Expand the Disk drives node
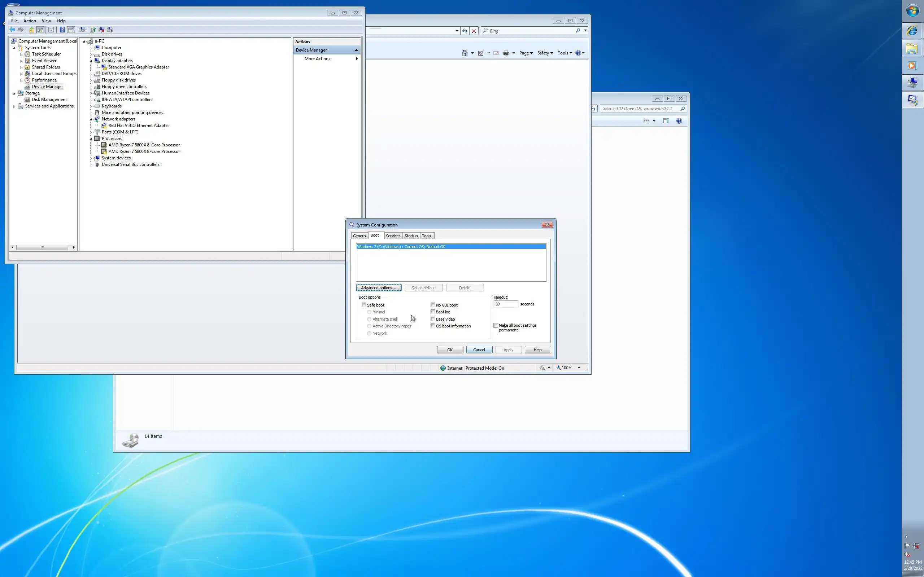 [91, 54]
